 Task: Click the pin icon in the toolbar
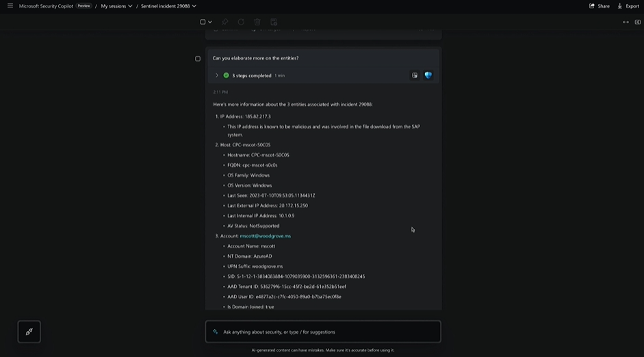224,22
